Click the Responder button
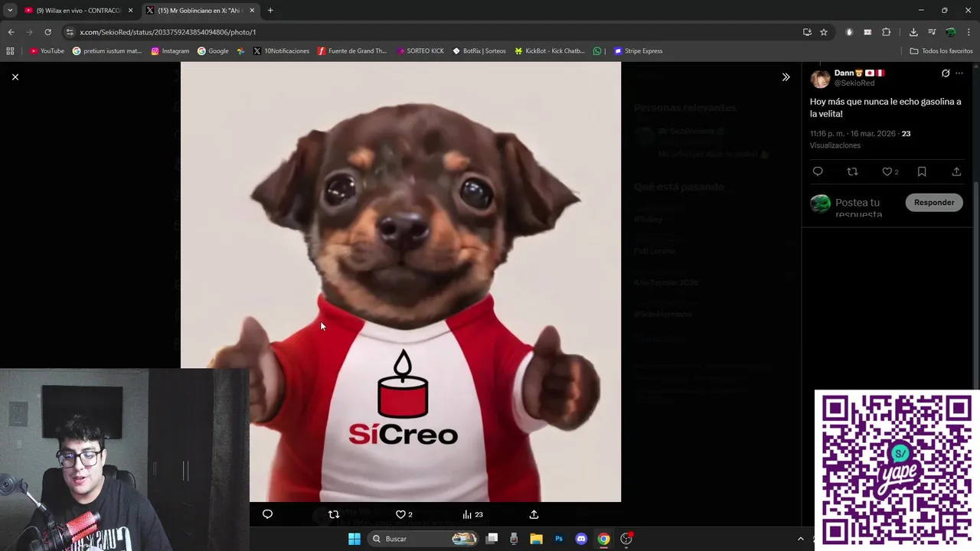Viewport: 980px width, 551px height. (x=934, y=203)
